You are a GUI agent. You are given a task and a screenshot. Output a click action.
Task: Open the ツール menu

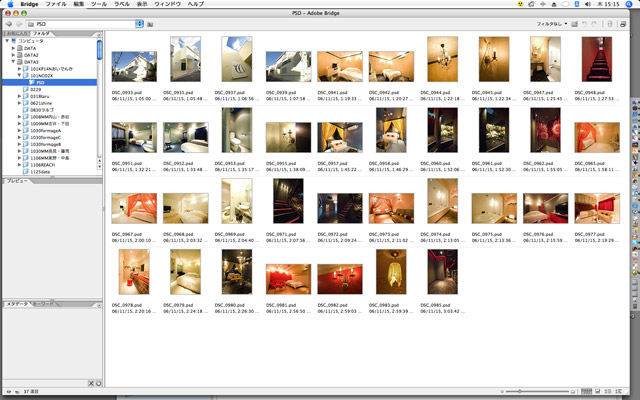(x=99, y=4)
